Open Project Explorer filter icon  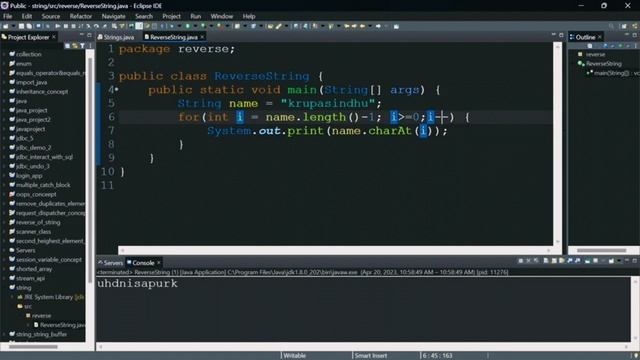[x=82, y=46]
